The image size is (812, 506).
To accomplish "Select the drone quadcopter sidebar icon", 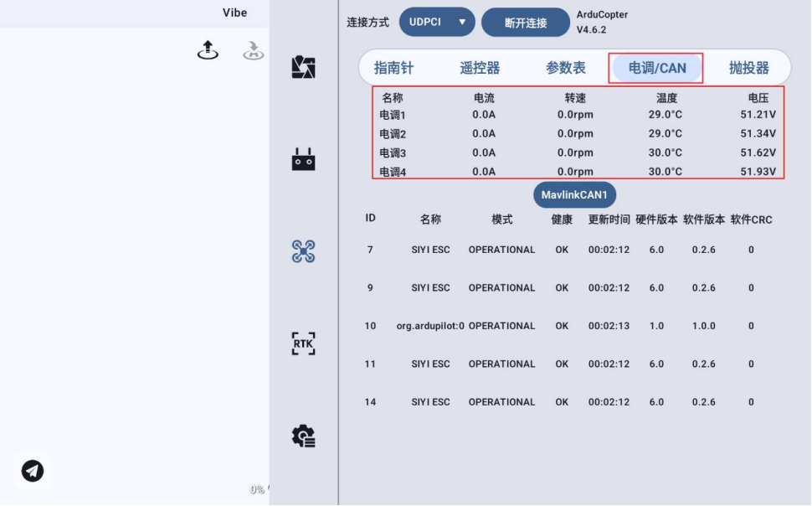I will point(303,251).
